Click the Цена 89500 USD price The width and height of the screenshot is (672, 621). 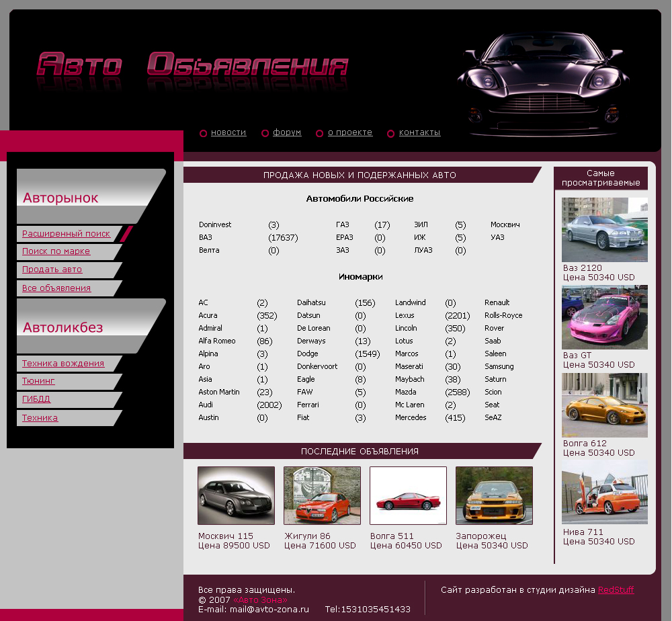[234, 546]
